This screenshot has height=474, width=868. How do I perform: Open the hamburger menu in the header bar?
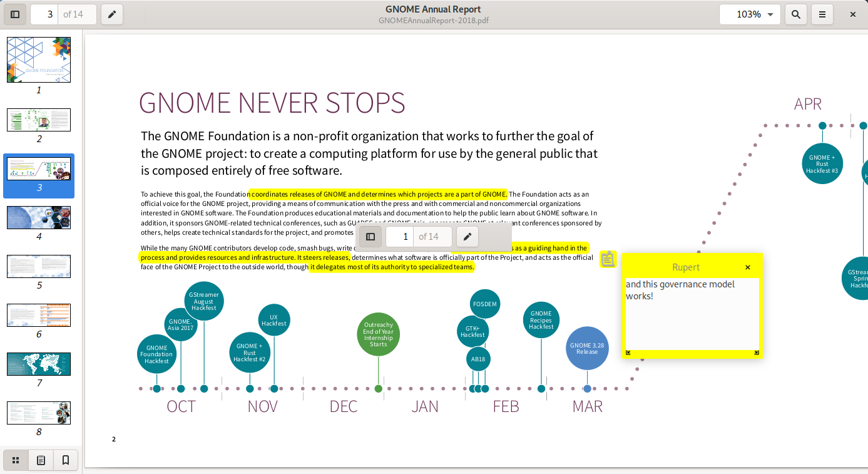coord(822,14)
